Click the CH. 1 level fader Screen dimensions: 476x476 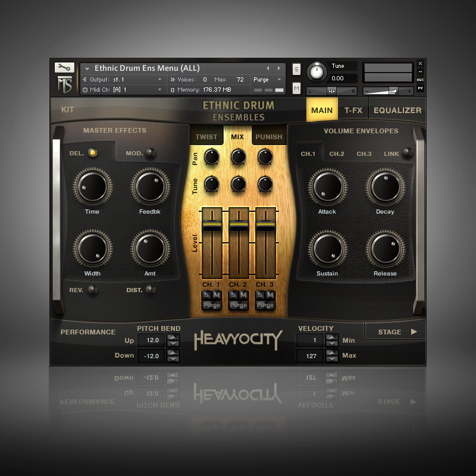click(x=212, y=226)
